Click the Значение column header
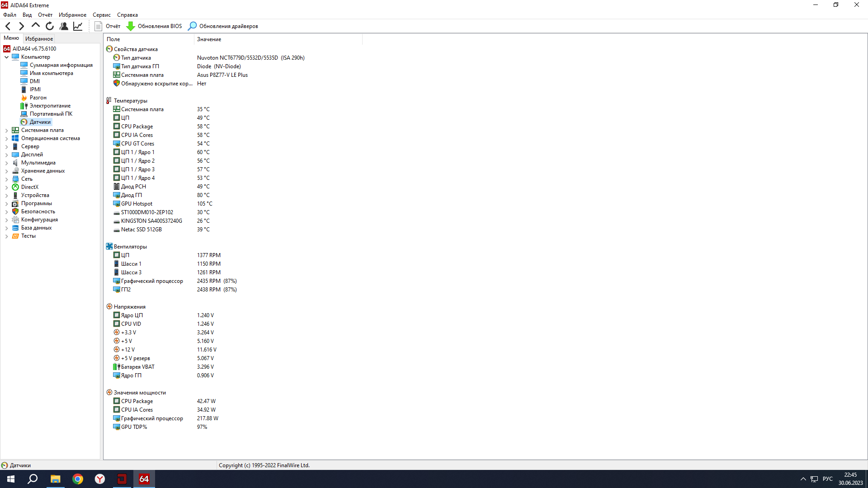Image resolution: width=868 pixels, height=488 pixels. [x=209, y=39]
